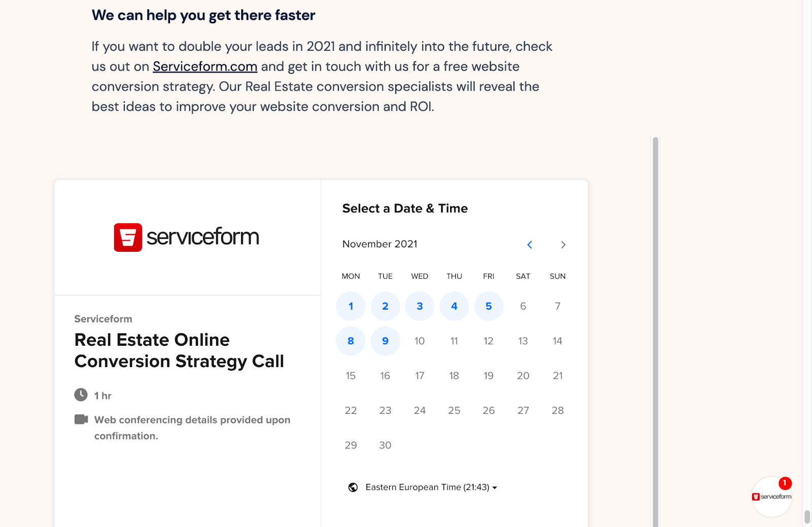Expand the Eastern European Time dropdown
Image resolution: width=812 pixels, height=527 pixels.
click(431, 487)
